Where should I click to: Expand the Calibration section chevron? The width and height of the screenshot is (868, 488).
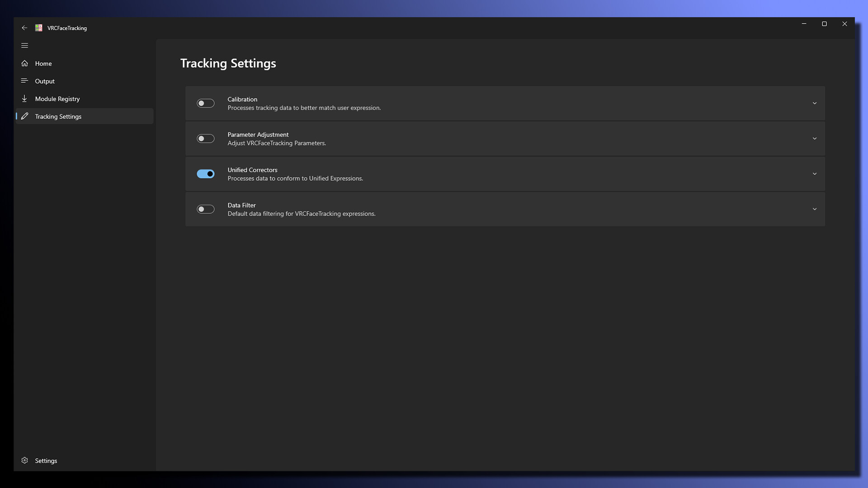[815, 103]
